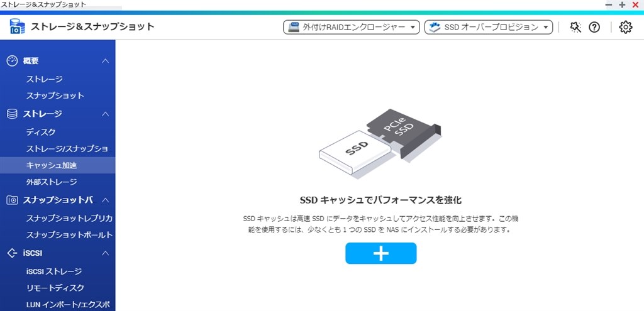The height and width of the screenshot is (311, 644).
Task: Open the SSD オーバープロビジョン dropdown
Action: point(488,28)
